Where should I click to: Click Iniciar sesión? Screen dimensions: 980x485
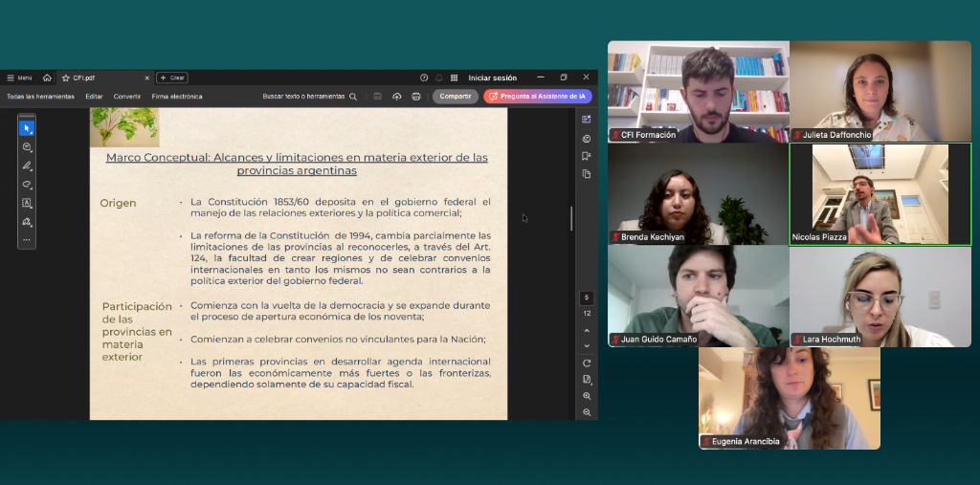click(493, 78)
